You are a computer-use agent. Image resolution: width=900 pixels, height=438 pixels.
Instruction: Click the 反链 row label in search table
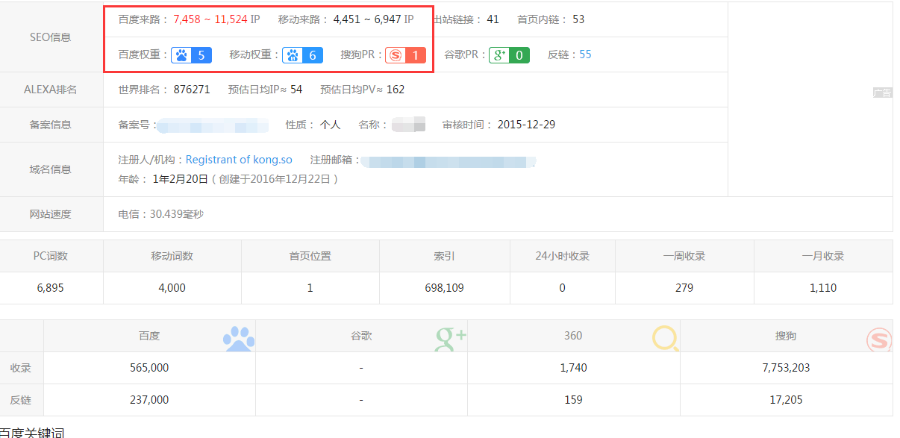21,400
